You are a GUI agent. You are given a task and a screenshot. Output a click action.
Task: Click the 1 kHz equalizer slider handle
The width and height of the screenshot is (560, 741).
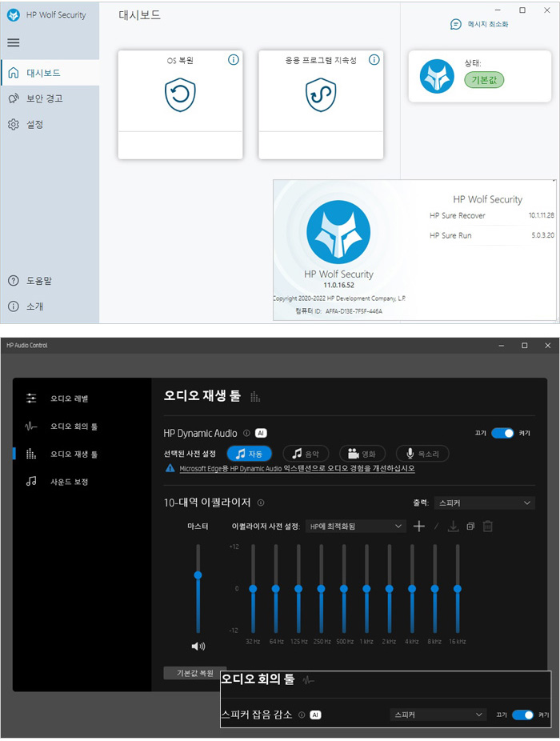click(366, 589)
